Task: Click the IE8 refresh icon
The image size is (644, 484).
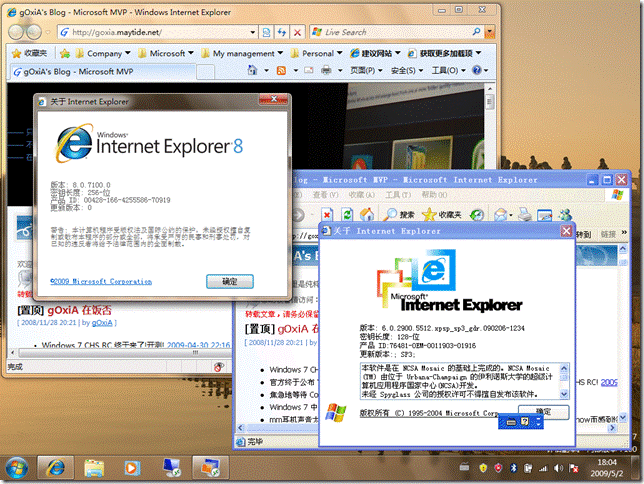Action: [282, 32]
